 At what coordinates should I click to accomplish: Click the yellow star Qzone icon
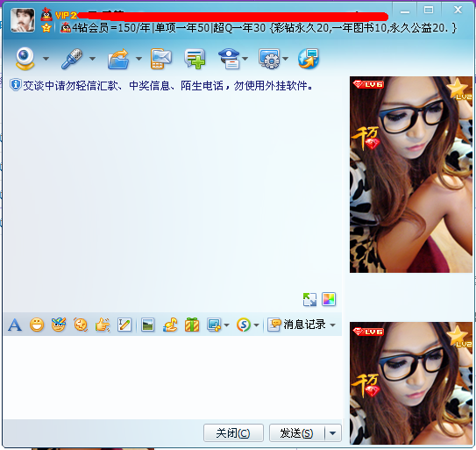click(46, 28)
